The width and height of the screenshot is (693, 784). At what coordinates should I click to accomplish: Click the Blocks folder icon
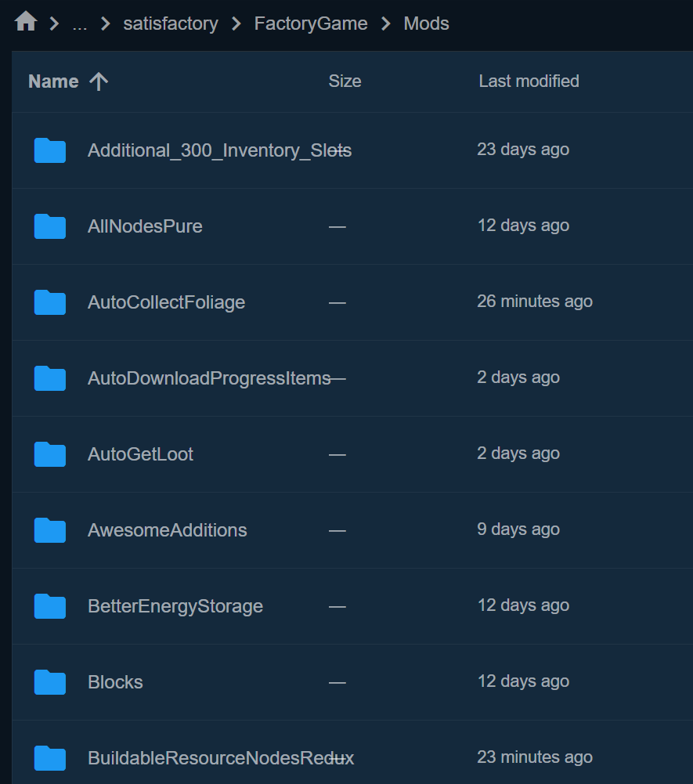click(x=50, y=682)
